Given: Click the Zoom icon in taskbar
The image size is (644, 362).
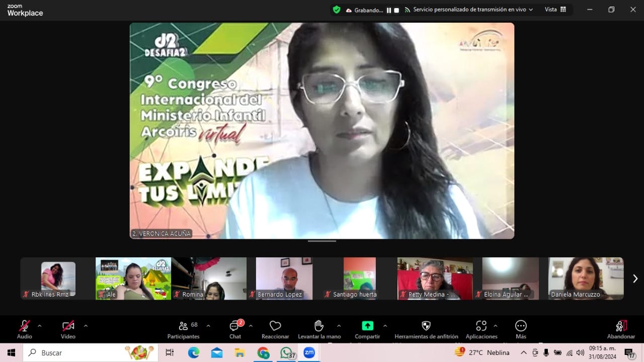Looking at the screenshot, I should pyautogui.click(x=309, y=353).
